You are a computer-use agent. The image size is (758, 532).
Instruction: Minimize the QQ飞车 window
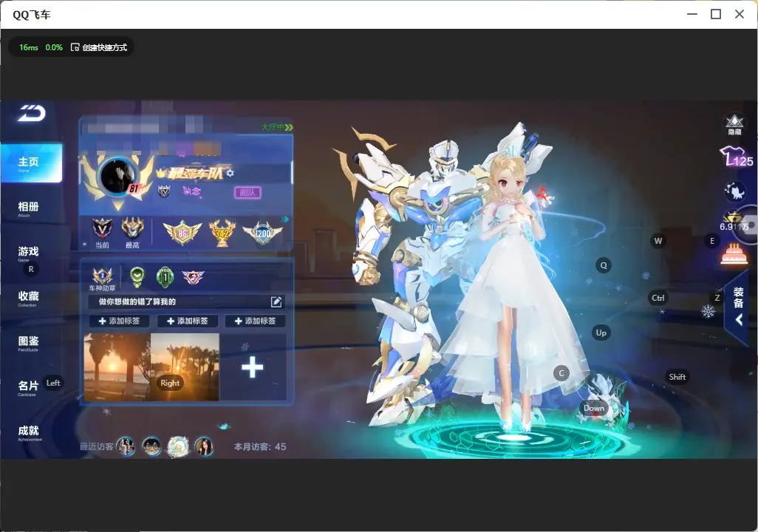tap(692, 14)
